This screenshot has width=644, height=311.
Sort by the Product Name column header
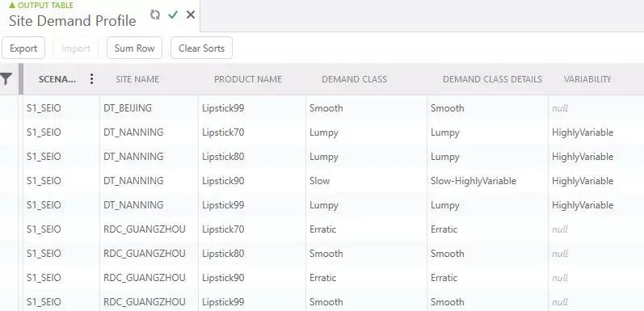[x=248, y=79]
